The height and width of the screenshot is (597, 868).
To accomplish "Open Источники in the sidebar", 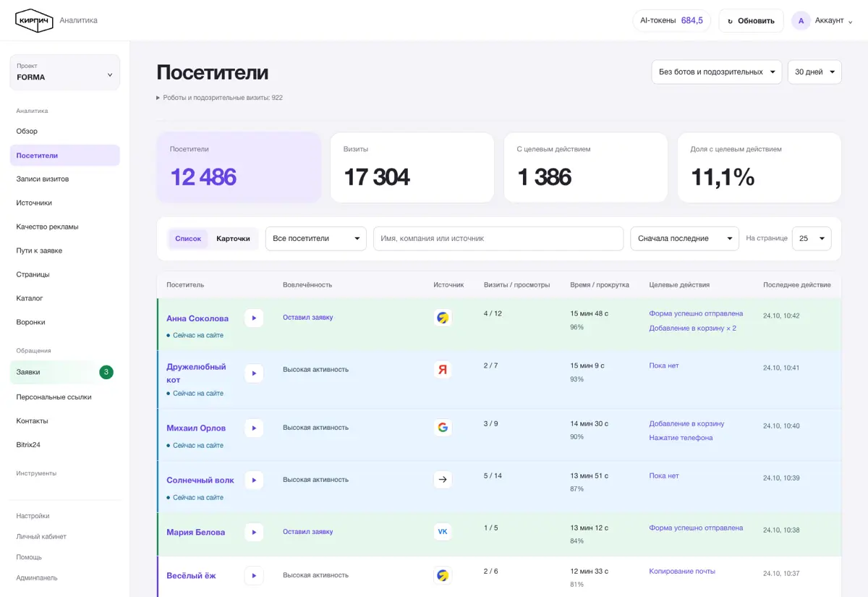I will 65,203.
